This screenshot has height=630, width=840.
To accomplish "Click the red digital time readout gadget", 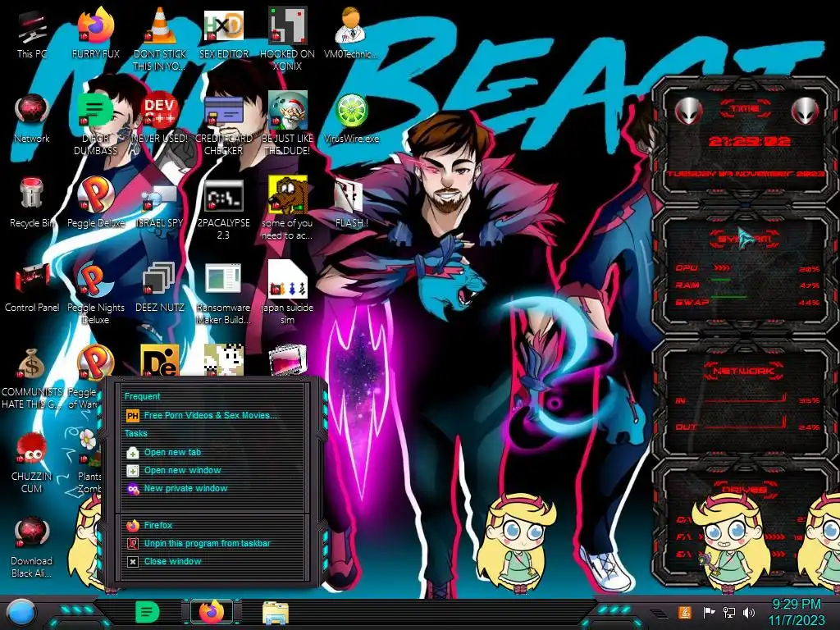I will [749, 141].
